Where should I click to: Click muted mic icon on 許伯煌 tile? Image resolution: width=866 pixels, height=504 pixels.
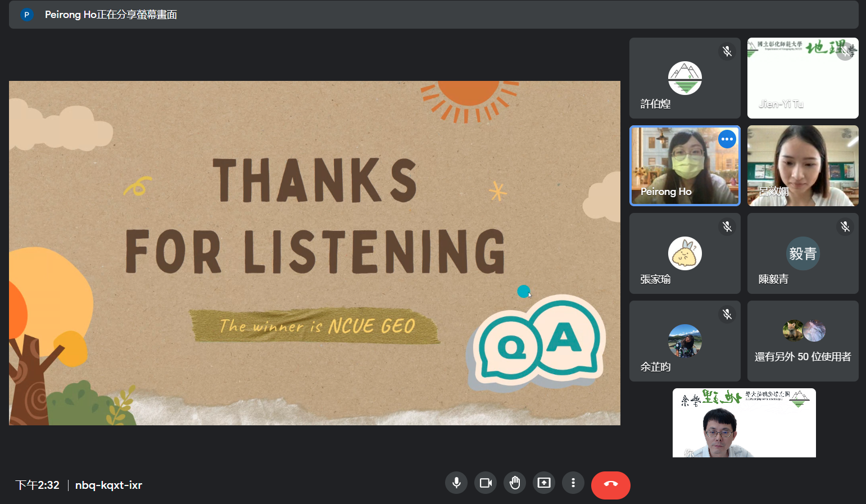[x=727, y=52]
